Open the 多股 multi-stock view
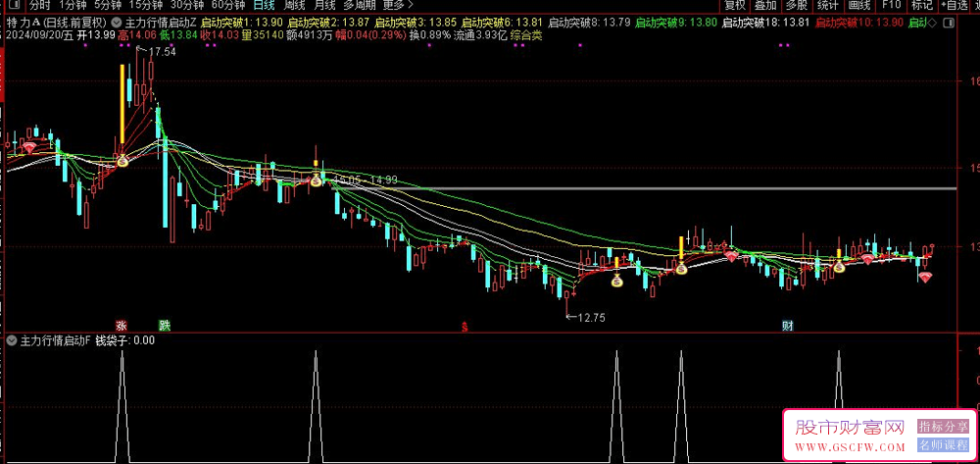This screenshot has height=464, width=980. pyautogui.click(x=797, y=5)
